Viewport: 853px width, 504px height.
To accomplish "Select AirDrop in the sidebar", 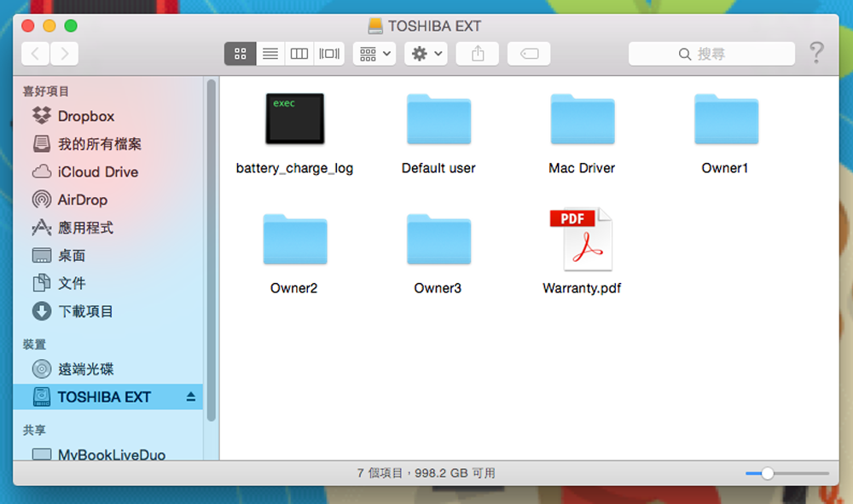I will point(82,200).
